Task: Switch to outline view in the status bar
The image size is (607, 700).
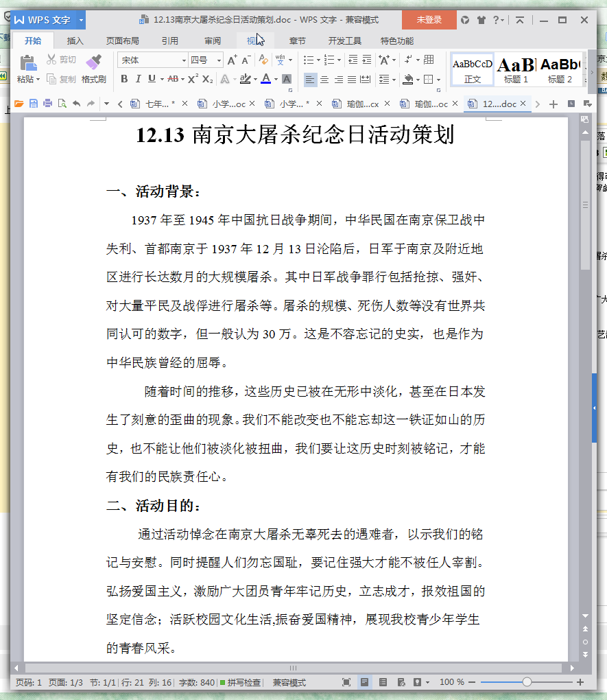Action: tap(383, 682)
